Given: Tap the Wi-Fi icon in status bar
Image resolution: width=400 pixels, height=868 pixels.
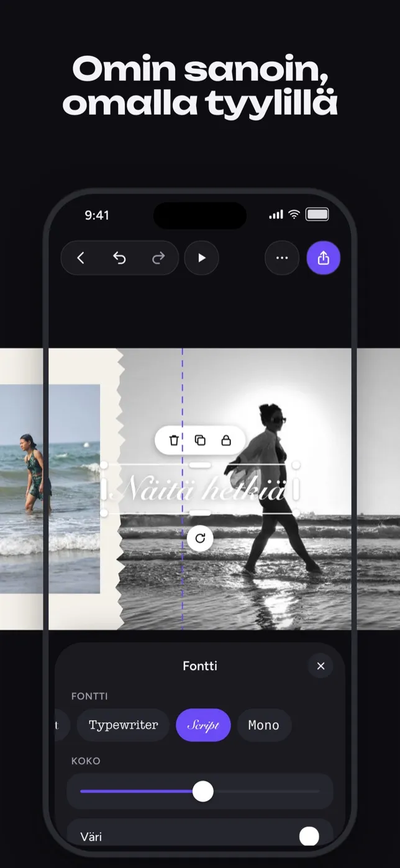Looking at the screenshot, I should point(294,215).
